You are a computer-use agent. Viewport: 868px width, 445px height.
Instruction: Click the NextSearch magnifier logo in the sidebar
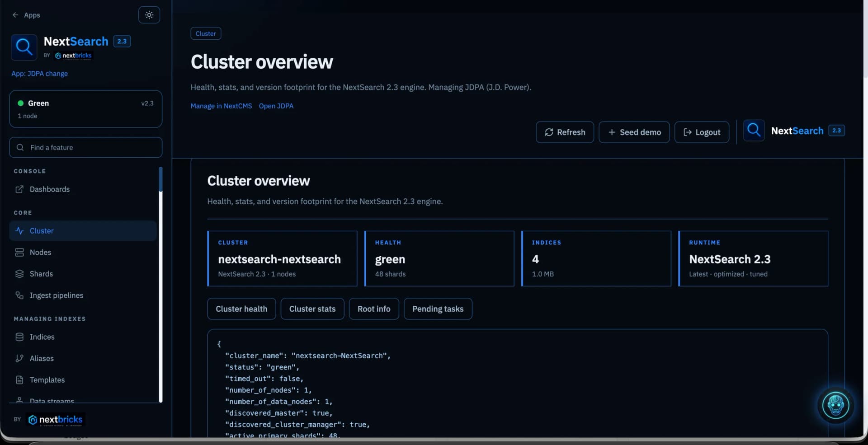click(24, 47)
